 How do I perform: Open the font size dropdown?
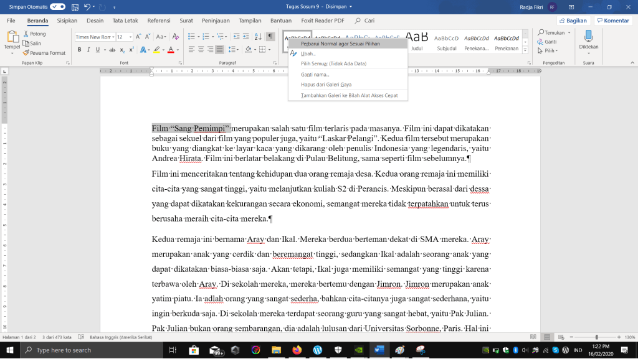(130, 37)
